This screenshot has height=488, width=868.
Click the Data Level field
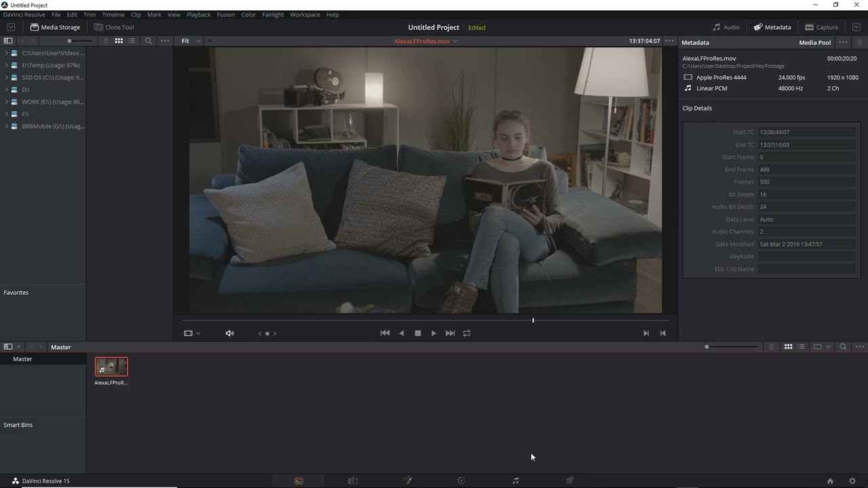click(x=806, y=219)
